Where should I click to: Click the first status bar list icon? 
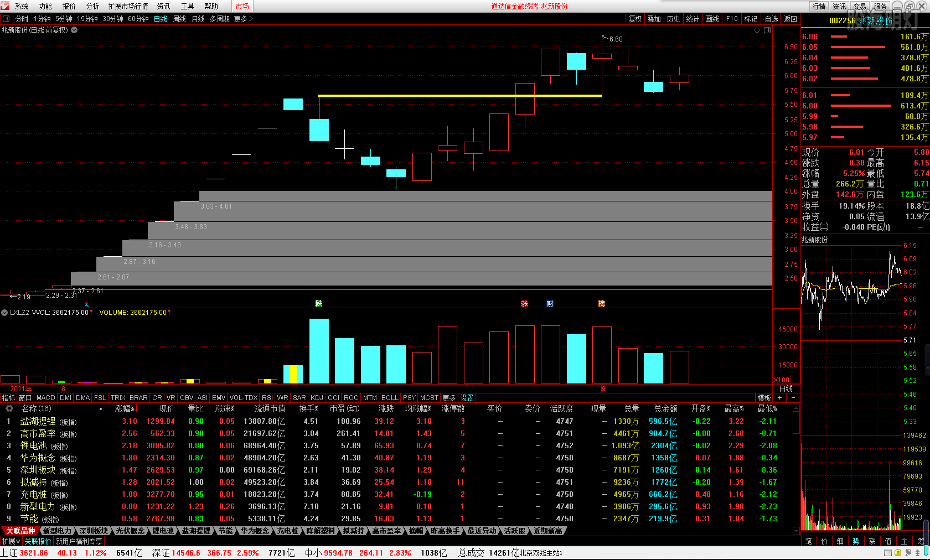coord(888,553)
